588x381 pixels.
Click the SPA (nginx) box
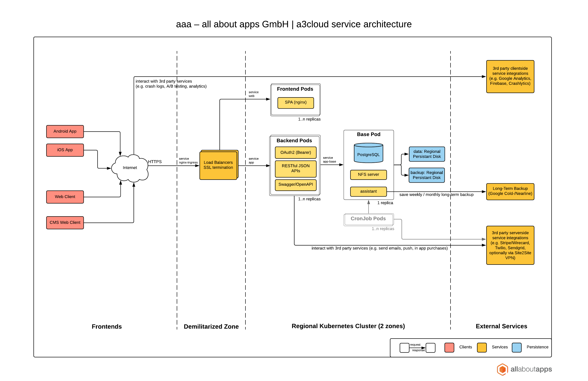pyautogui.click(x=295, y=103)
